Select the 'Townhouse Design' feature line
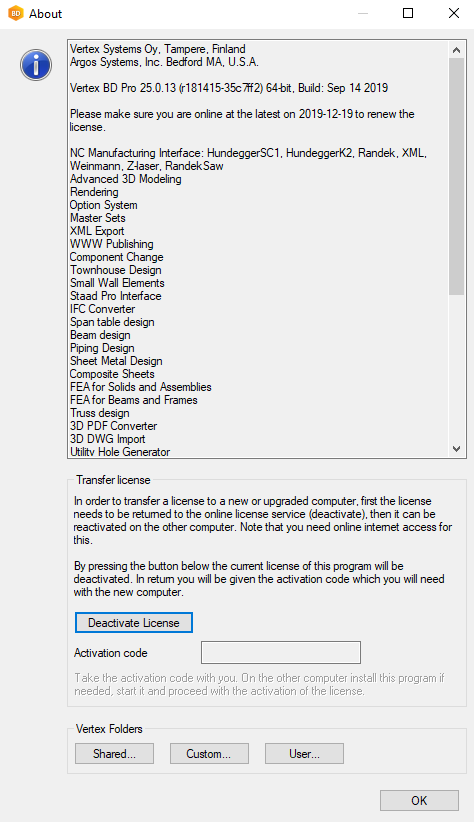Screen dimensions: 474x822 pyautogui.click(x=116, y=270)
